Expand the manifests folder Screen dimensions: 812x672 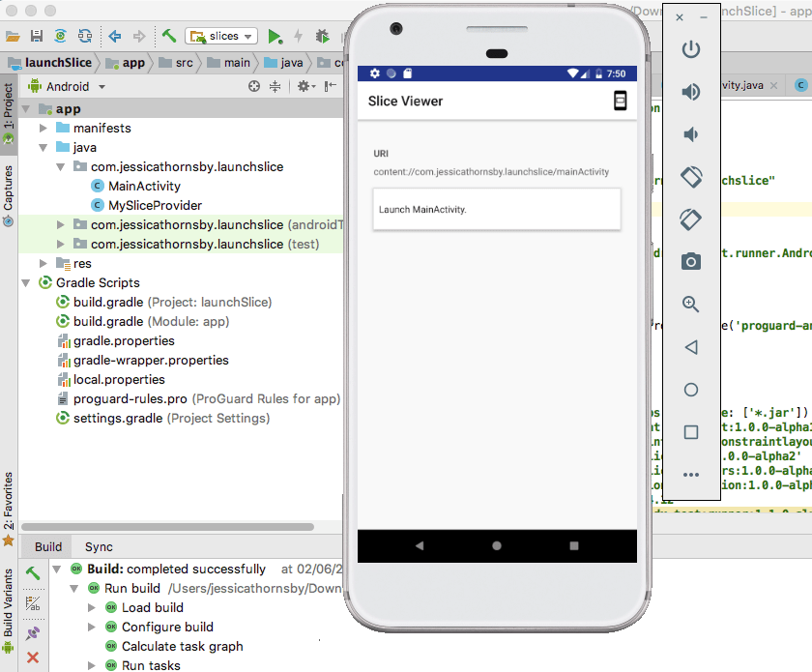click(x=43, y=128)
